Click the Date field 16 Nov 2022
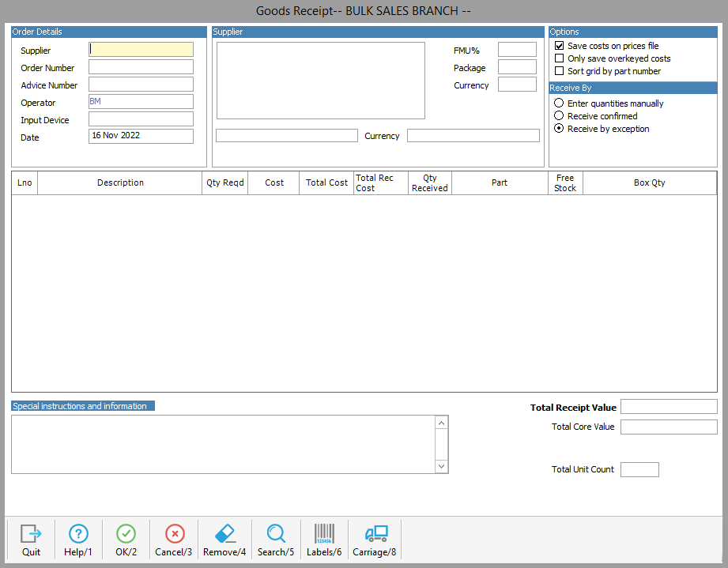 click(141, 136)
